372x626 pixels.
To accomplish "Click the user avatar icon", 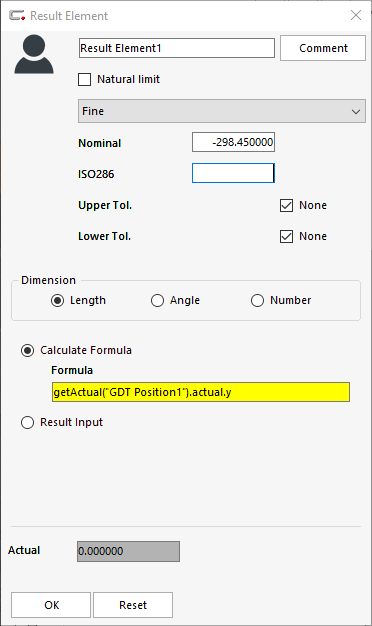I will (x=34, y=54).
